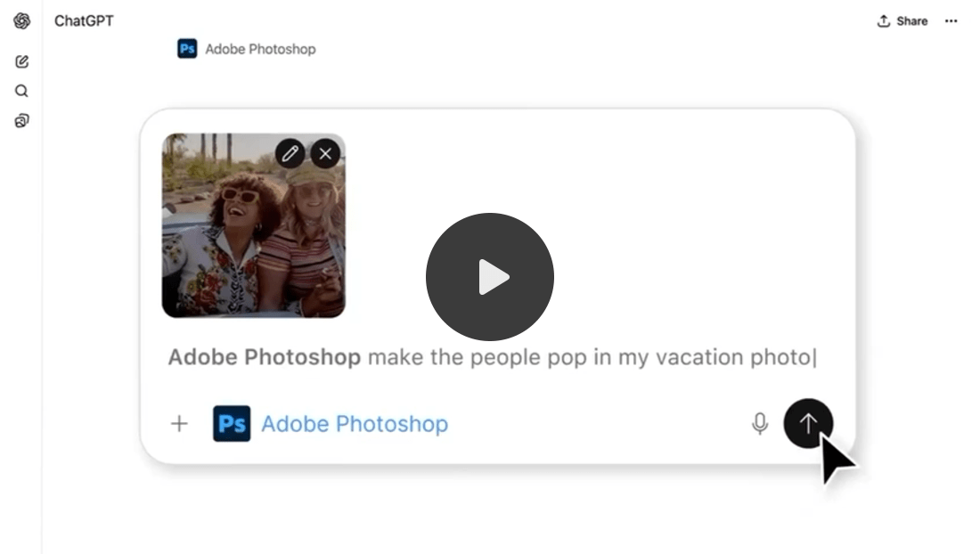Open the library images icon in sidebar

point(22,120)
